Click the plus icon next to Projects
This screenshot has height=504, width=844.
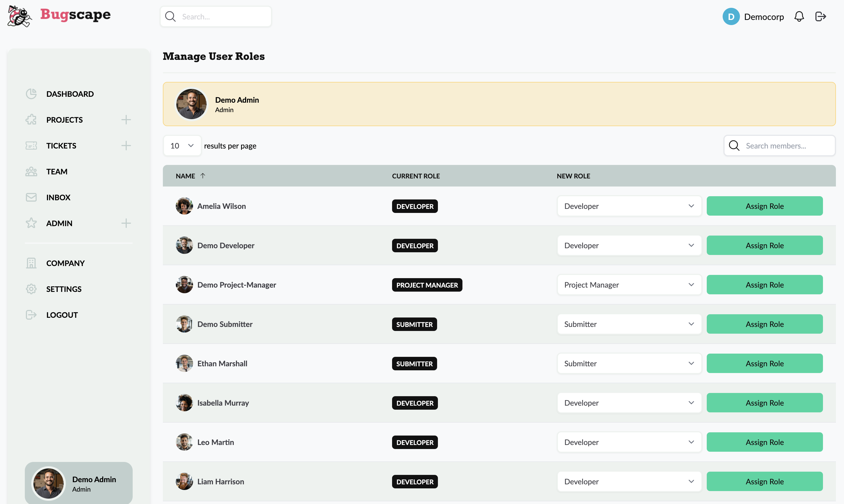pyautogui.click(x=126, y=120)
